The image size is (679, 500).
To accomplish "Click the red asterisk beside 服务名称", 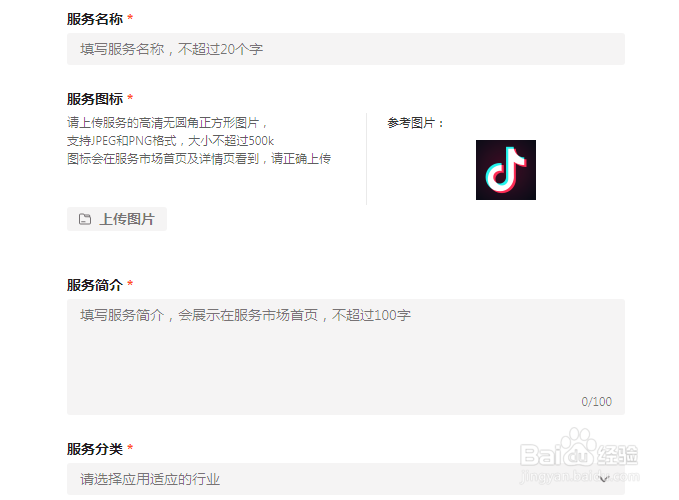I will 130,17.
